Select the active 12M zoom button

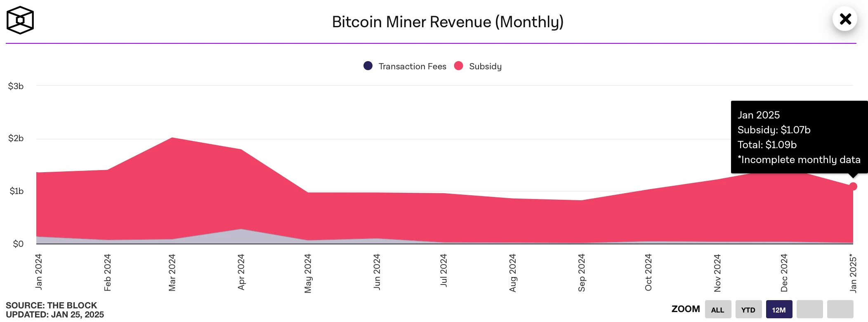click(x=779, y=310)
